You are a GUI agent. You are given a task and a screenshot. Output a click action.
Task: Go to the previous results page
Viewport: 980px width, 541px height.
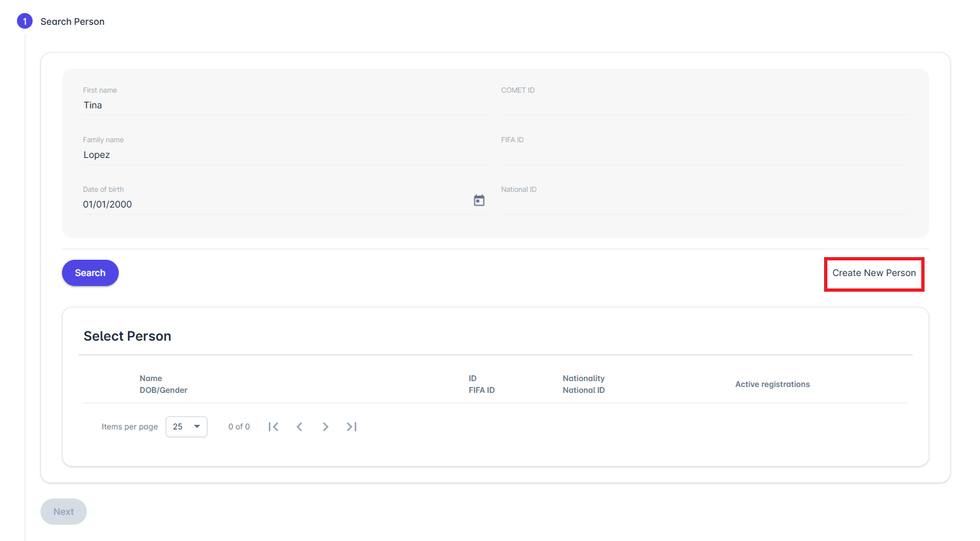[x=299, y=427]
